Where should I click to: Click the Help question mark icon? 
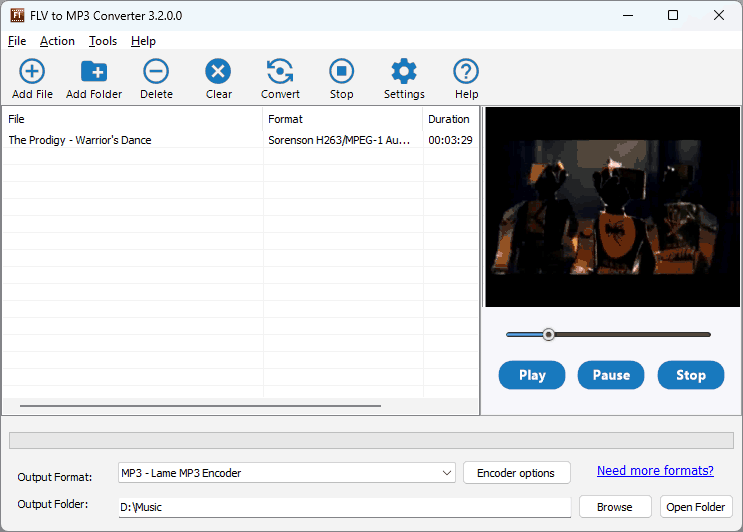click(466, 72)
